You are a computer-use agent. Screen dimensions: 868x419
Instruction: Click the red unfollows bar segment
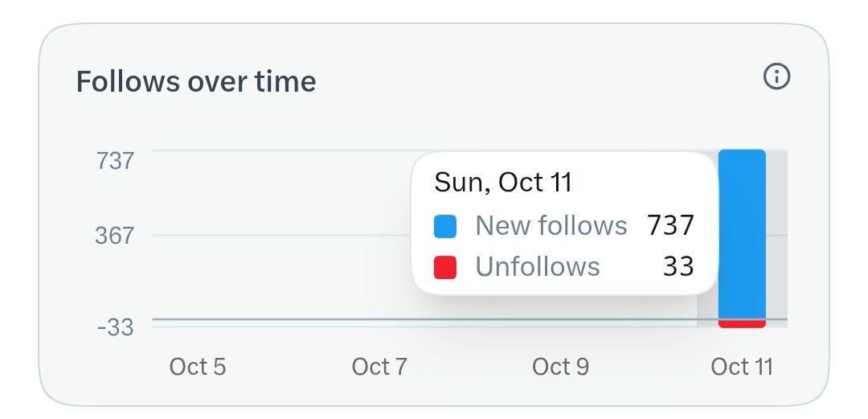coord(742,323)
